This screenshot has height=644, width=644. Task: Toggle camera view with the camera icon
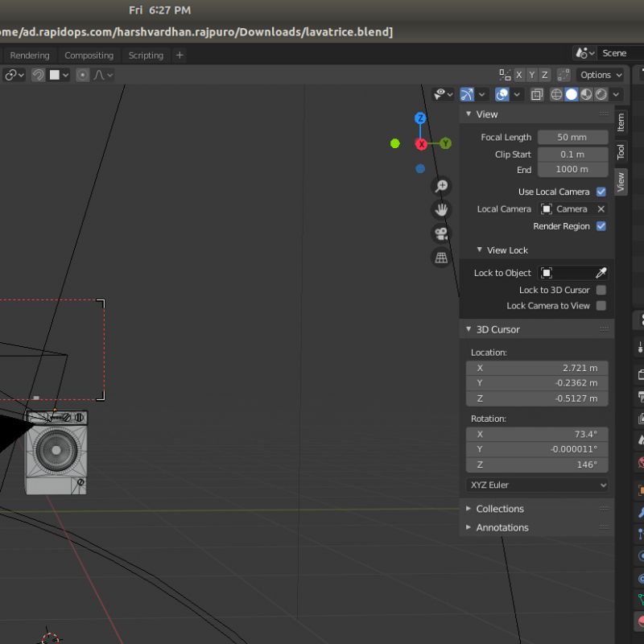pyautogui.click(x=441, y=233)
